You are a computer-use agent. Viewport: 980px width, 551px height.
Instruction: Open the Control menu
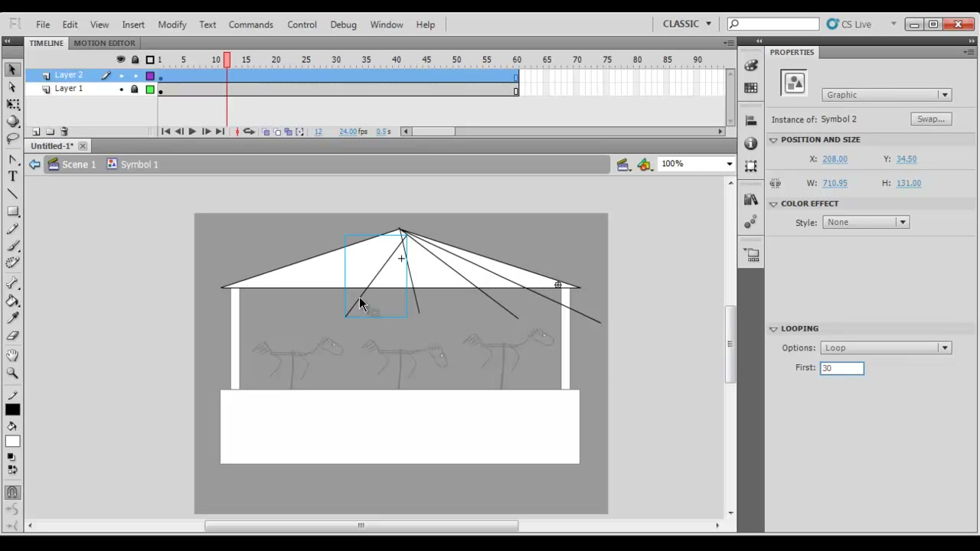(302, 24)
